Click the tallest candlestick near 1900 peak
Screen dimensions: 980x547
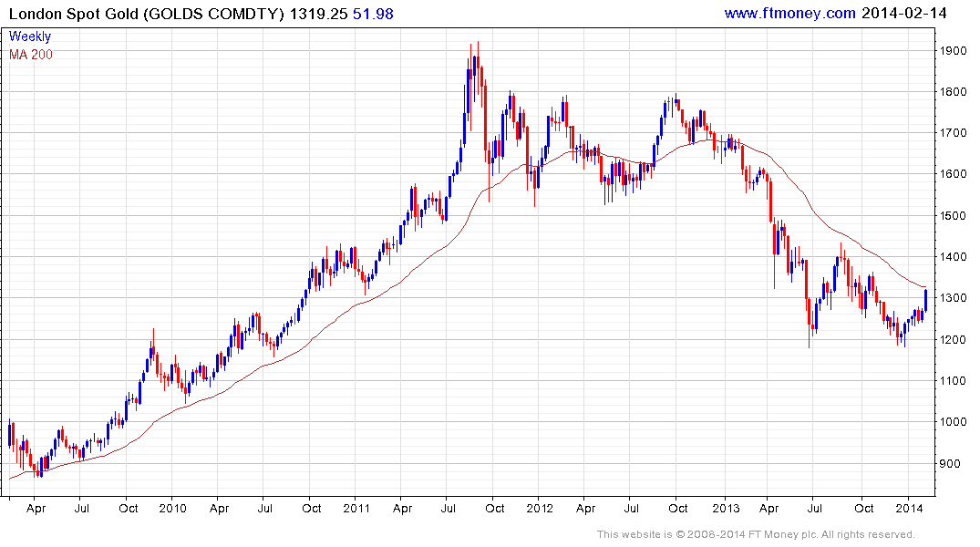point(478,68)
